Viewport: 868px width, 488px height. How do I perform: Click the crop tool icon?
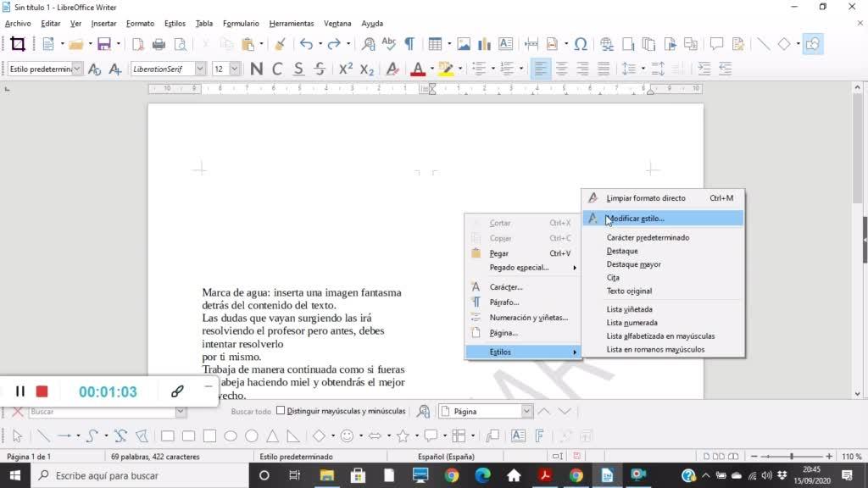[x=18, y=44]
